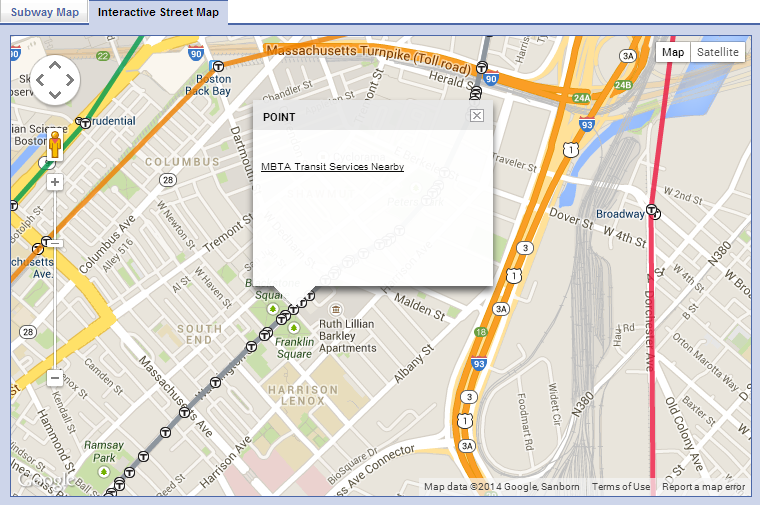Click the Dover St street label
This screenshot has height=507, width=761.
[x=571, y=218]
